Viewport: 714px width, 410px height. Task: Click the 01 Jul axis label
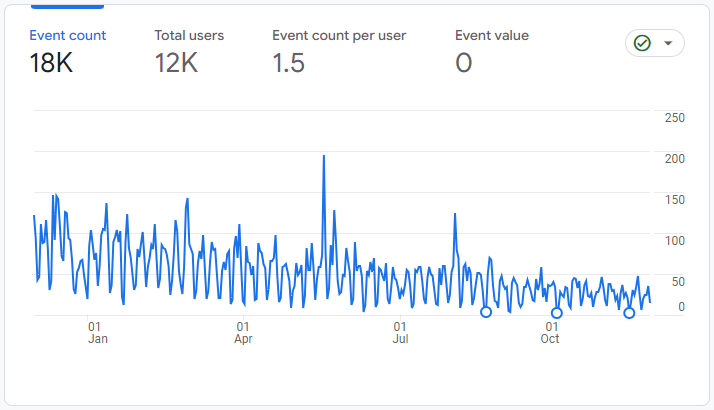[x=400, y=333]
